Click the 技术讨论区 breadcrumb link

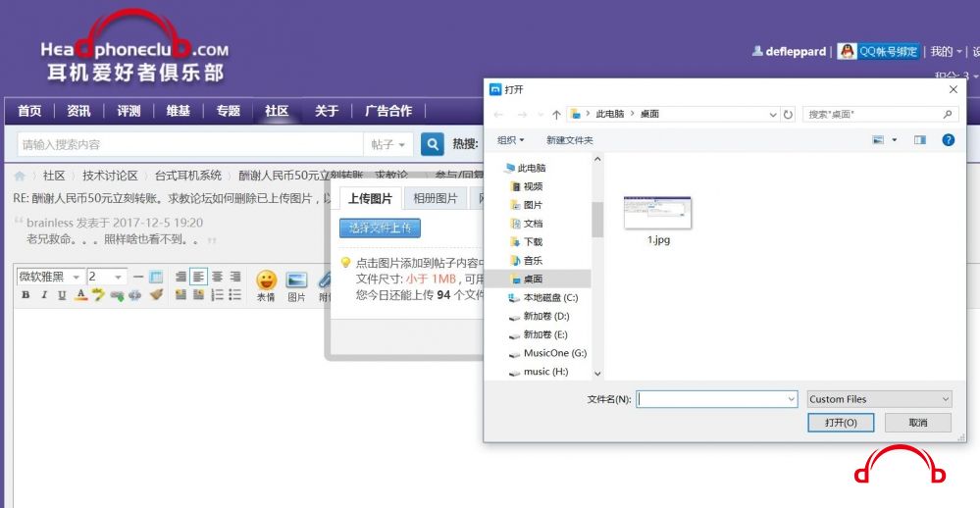coord(110,176)
